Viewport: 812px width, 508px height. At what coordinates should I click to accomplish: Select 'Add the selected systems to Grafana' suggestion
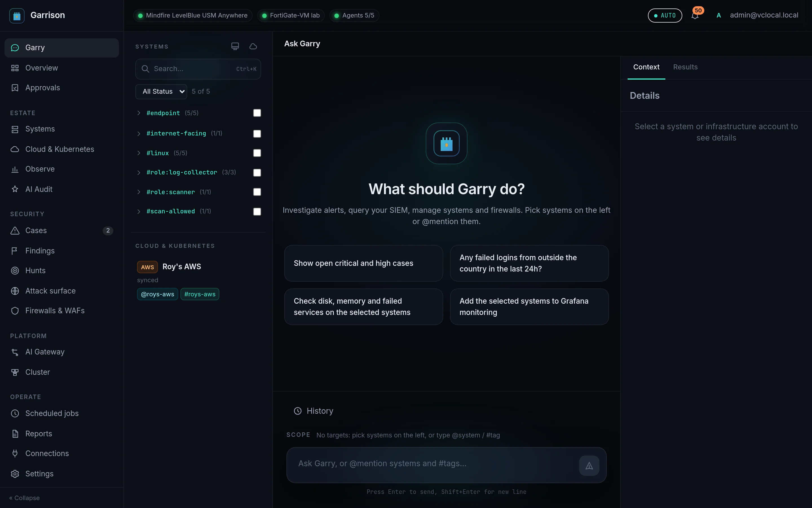click(529, 307)
